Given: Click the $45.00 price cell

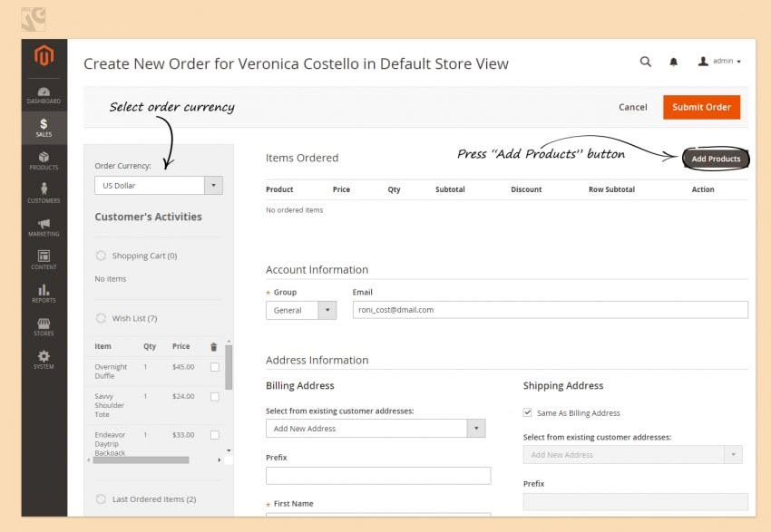Looking at the screenshot, I should 183,367.
